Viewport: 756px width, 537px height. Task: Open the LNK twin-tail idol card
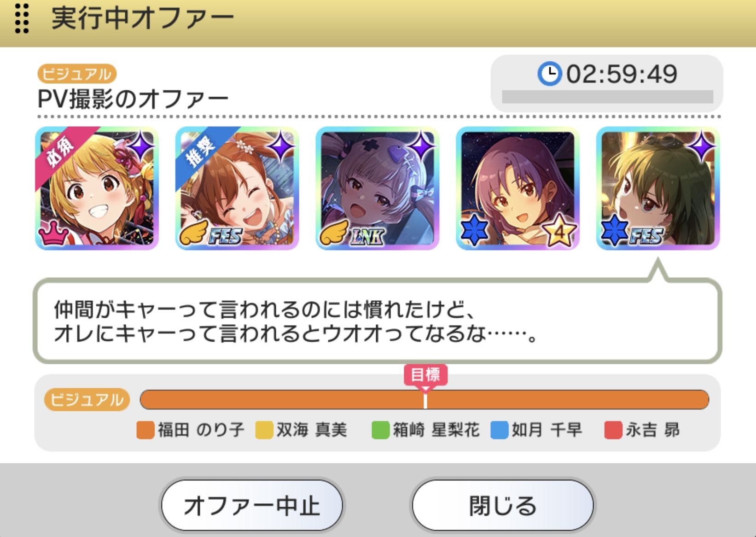pos(378,188)
